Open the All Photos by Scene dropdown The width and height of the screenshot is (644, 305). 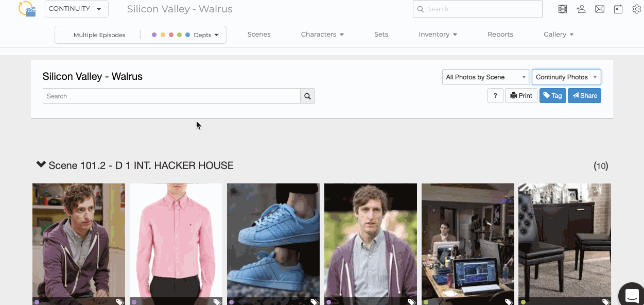click(x=486, y=77)
